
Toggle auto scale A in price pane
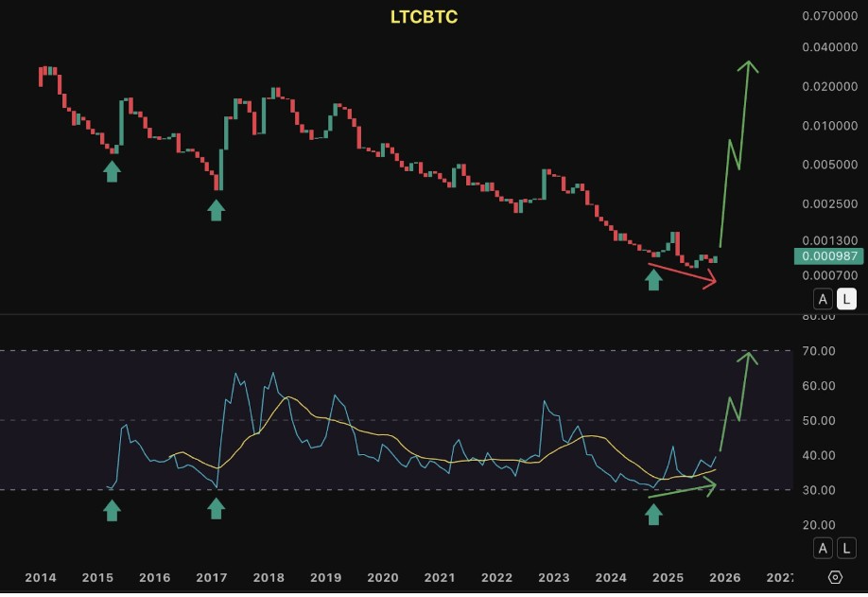coord(823,299)
